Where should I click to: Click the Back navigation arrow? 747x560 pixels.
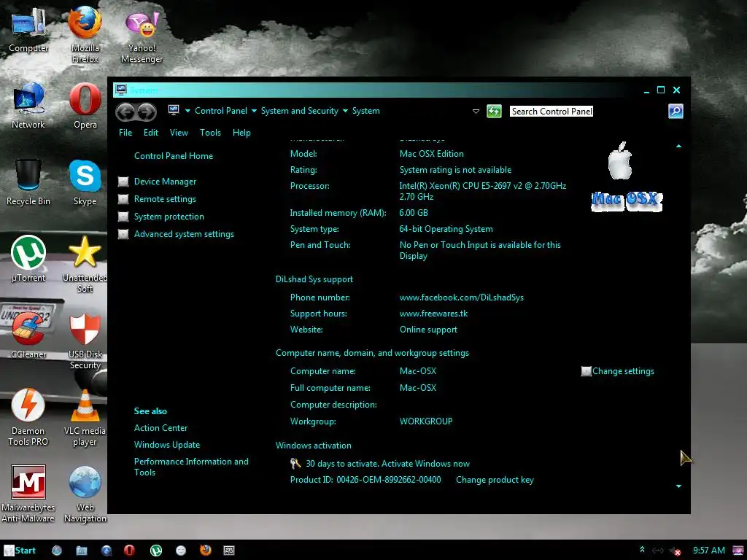125,112
